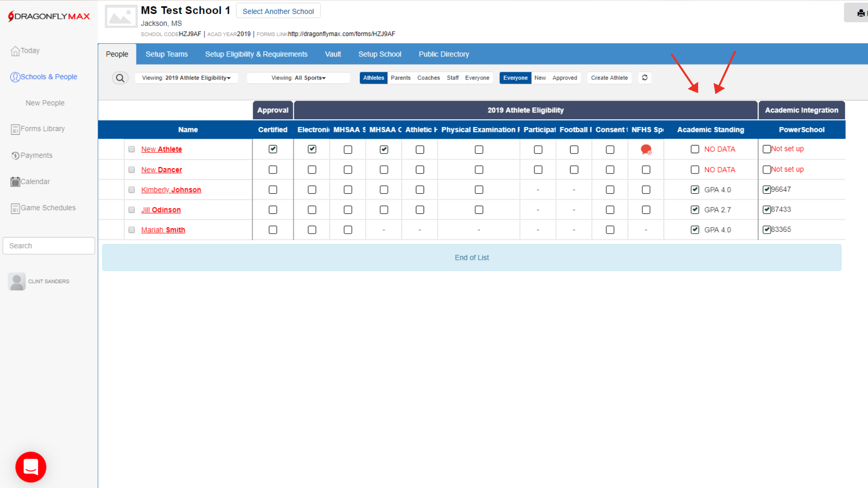This screenshot has width=868, height=488.
Task: Click the Create Athlete button
Action: point(609,78)
